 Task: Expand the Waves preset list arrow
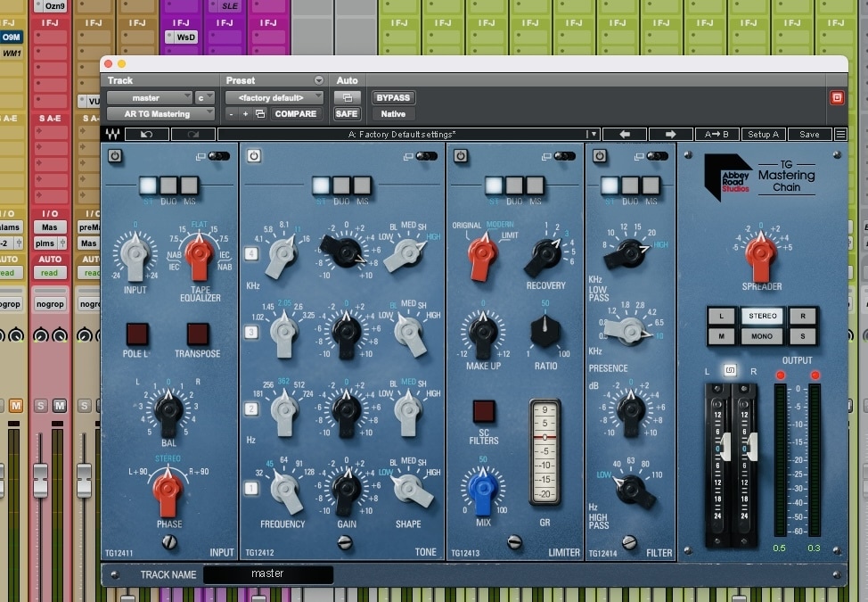(593, 135)
